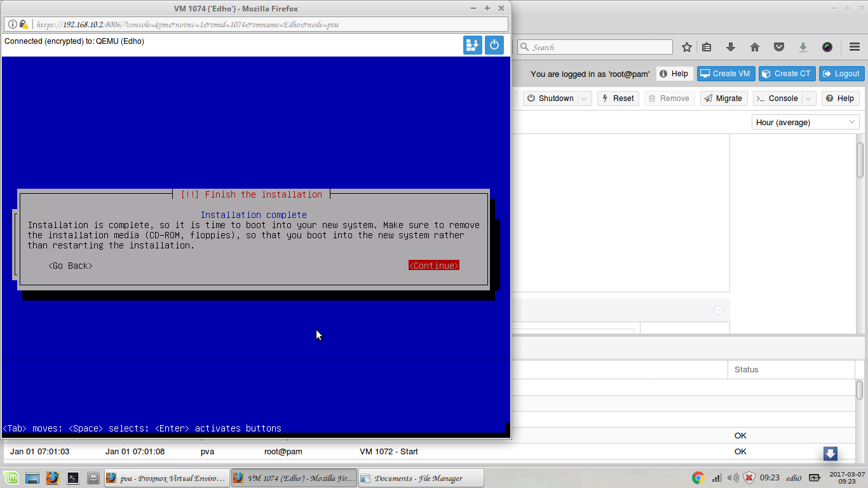The width and height of the screenshot is (868, 488).
Task: Click the Firefox Search input field
Action: [x=595, y=47]
